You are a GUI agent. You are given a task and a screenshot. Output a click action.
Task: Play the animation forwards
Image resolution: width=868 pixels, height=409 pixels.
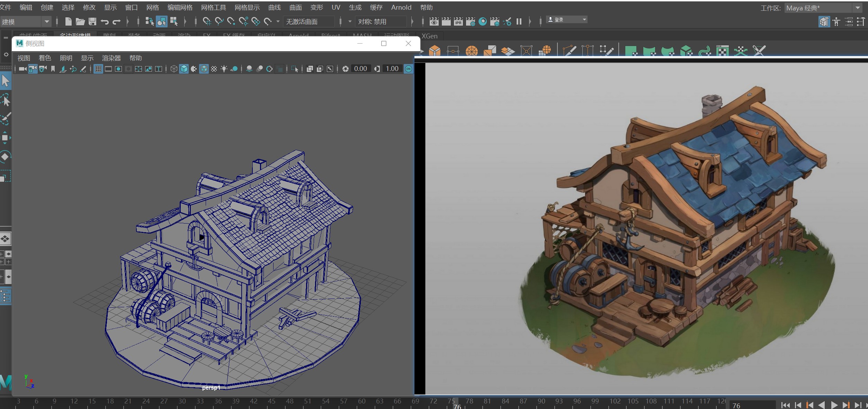(x=834, y=405)
